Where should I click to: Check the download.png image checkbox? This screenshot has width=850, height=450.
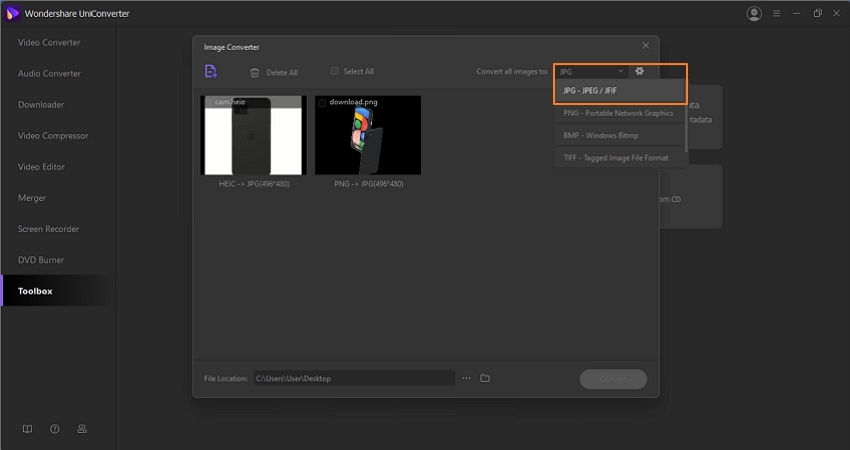(x=322, y=102)
